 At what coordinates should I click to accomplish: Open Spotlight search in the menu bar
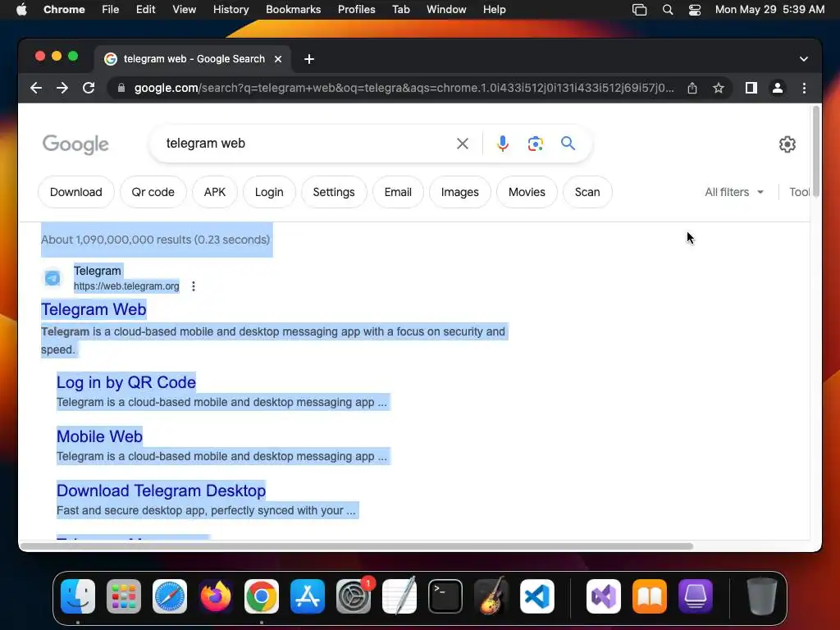click(x=668, y=10)
